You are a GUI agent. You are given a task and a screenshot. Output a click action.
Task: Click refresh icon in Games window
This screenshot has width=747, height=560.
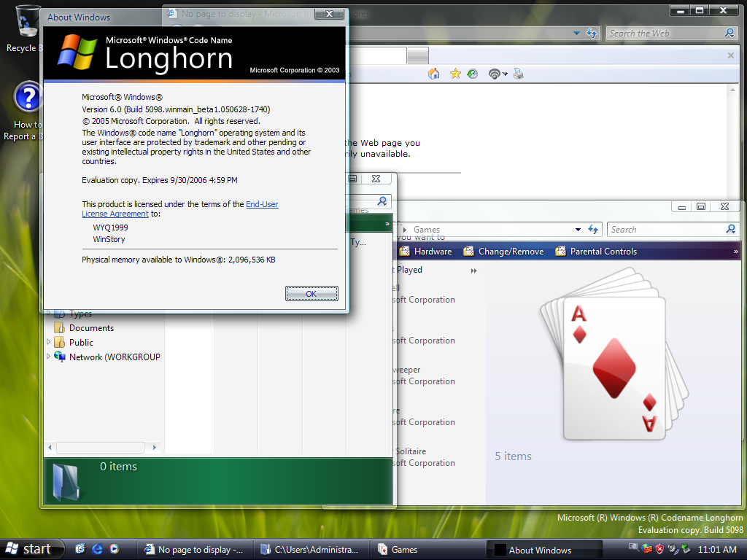[x=593, y=230]
